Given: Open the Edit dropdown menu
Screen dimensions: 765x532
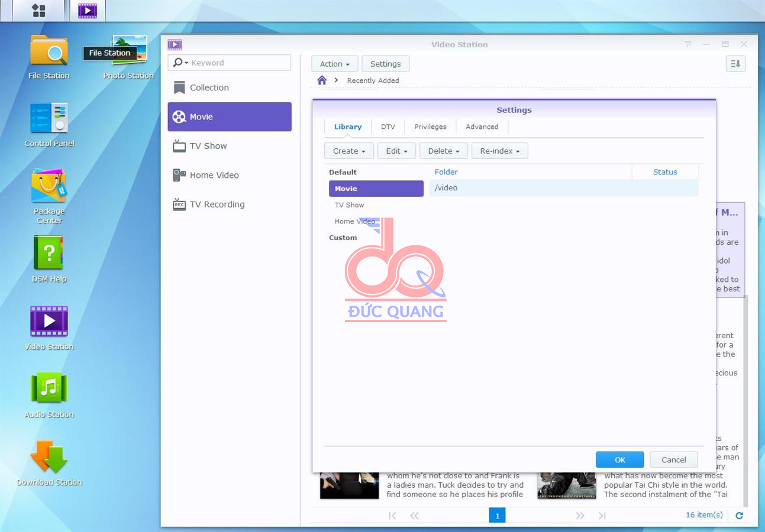Looking at the screenshot, I should coord(396,151).
